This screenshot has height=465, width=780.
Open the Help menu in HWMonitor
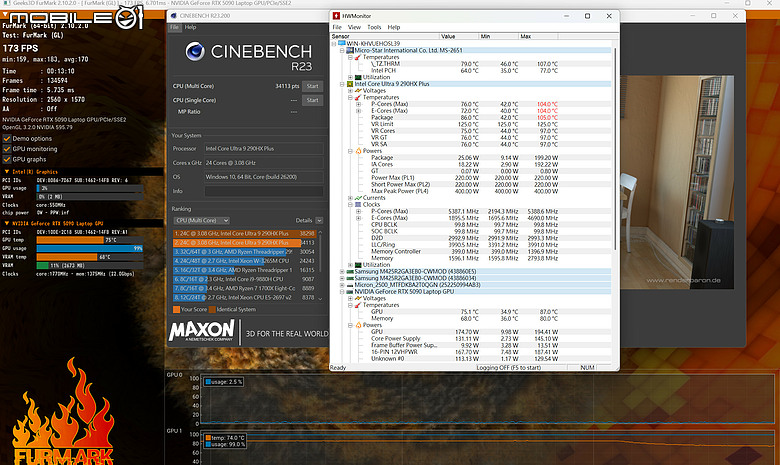[393, 27]
